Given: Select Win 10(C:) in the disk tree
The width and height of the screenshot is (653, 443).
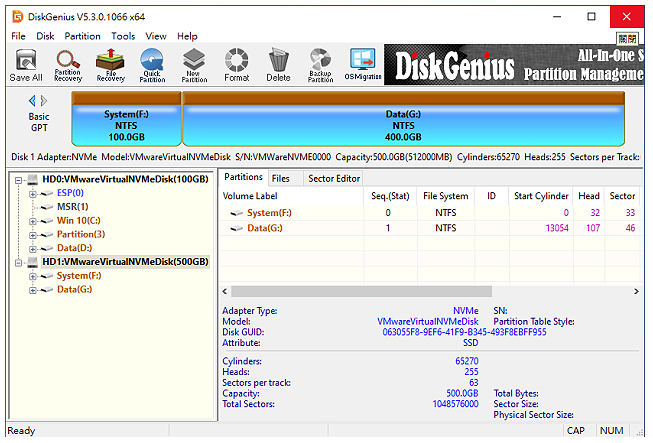Looking at the screenshot, I should tap(79, 221).
